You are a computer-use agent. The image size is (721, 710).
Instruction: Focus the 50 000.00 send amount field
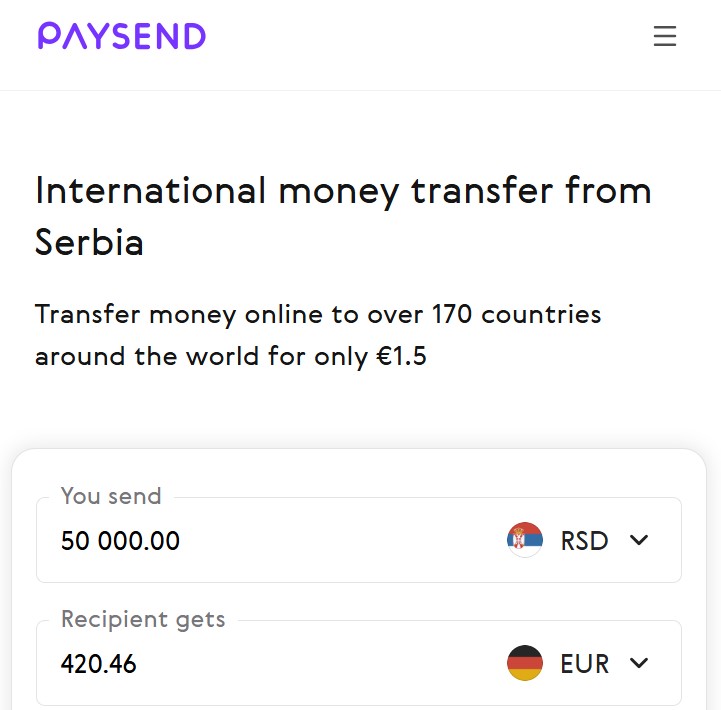tap(121, 541)
